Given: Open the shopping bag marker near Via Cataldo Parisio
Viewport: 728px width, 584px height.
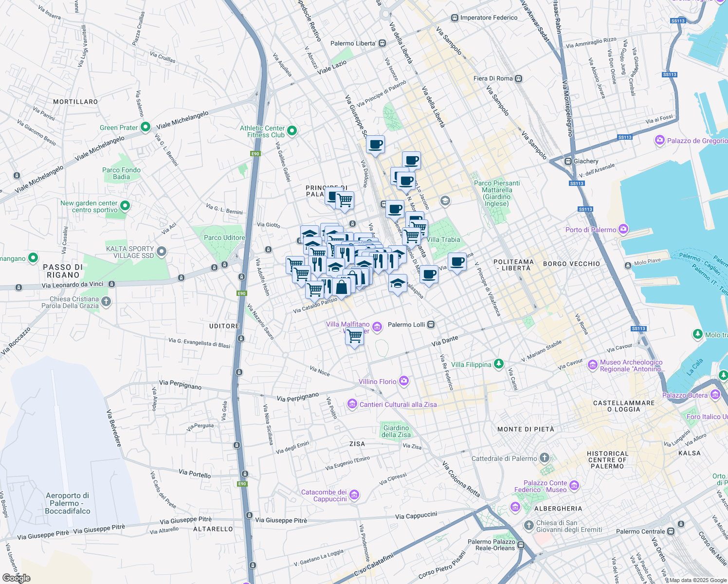Looking at the screenshot, I should click(342, 286).
